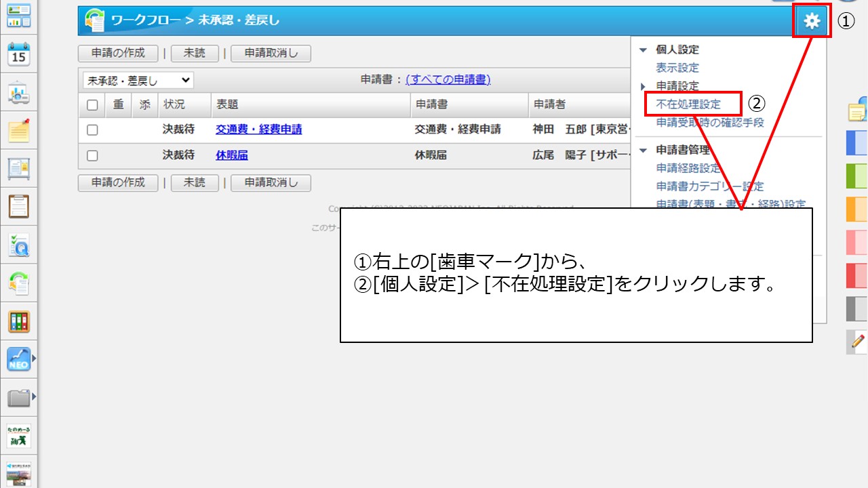Click the top 申請の作成 button
Viewport: 868px width, 488px height.
[x=118, y=53]
